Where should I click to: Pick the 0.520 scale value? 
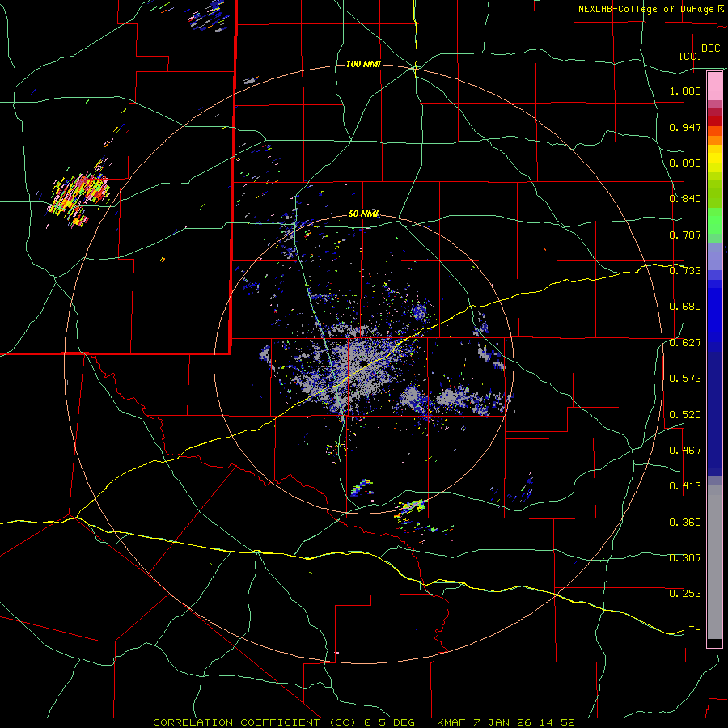coord(685,415)
